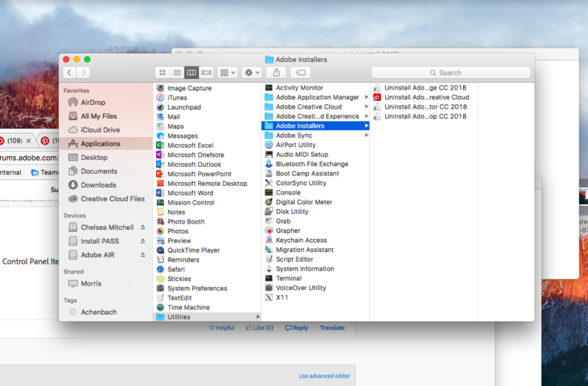Image resolution: width=588 pixels, height=386 pixels.
Task: Close the (109) Pinterest browser tab
Action: tap(28, 141)
